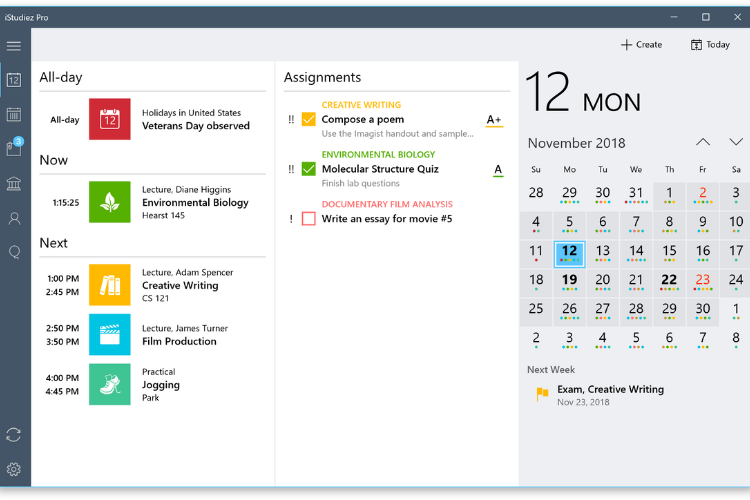Open the Environmental Biology lecture entry
750x500 pixels.
[153, 202]
